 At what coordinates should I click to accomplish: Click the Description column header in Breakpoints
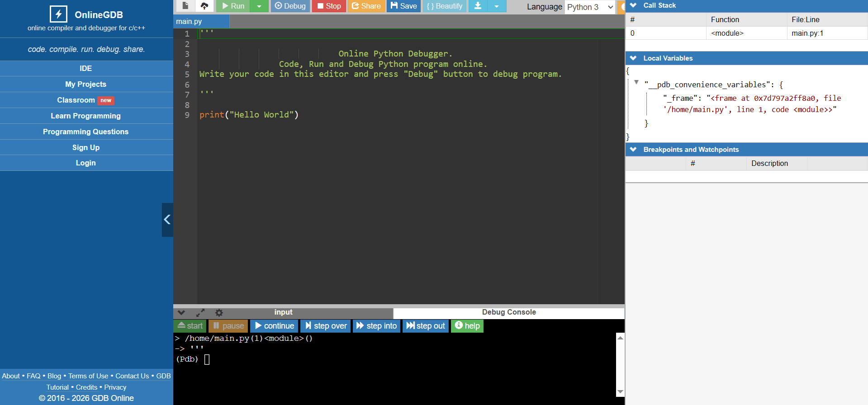tap(777, 163)
